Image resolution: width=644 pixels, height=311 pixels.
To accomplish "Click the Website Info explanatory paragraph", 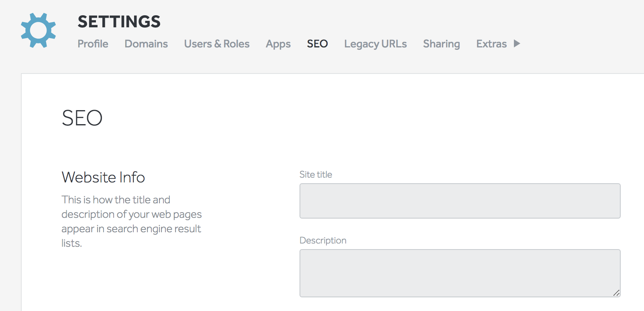I will click(x=131, y=221).
